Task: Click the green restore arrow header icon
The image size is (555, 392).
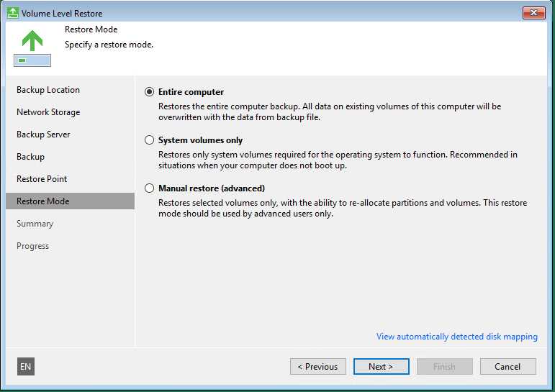Action: click(x=32, y=47)
